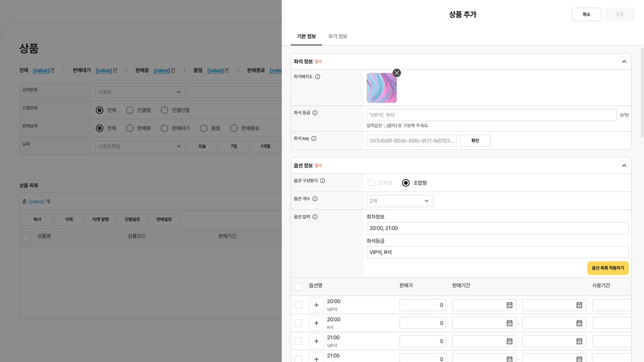Click plus button on 21:00 VIP석 row
The image size is (644, 362).
click(316, 341)
